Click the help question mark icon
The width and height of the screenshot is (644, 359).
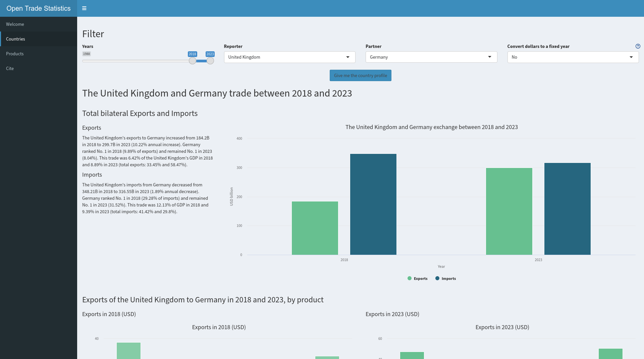[638, 46]
